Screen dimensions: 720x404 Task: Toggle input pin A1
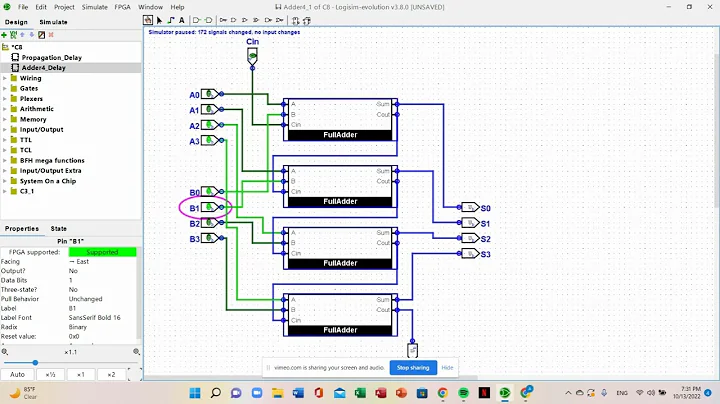tap(209, 109)
